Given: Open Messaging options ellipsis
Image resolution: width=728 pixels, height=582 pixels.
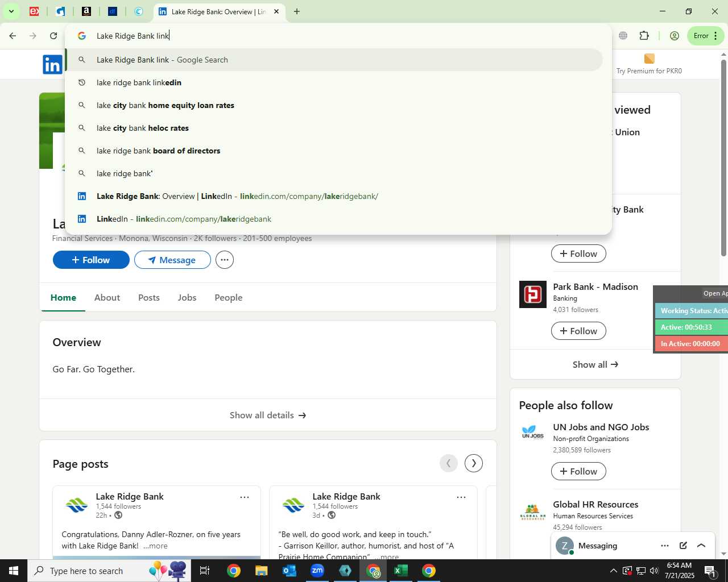Looking at the screenshot, I should (665, 546).
